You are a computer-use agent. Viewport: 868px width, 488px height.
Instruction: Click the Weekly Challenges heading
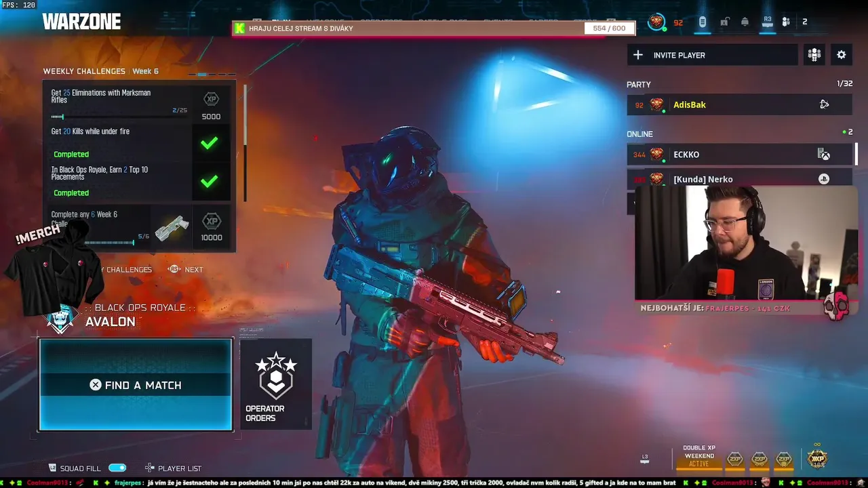[84, 71]
